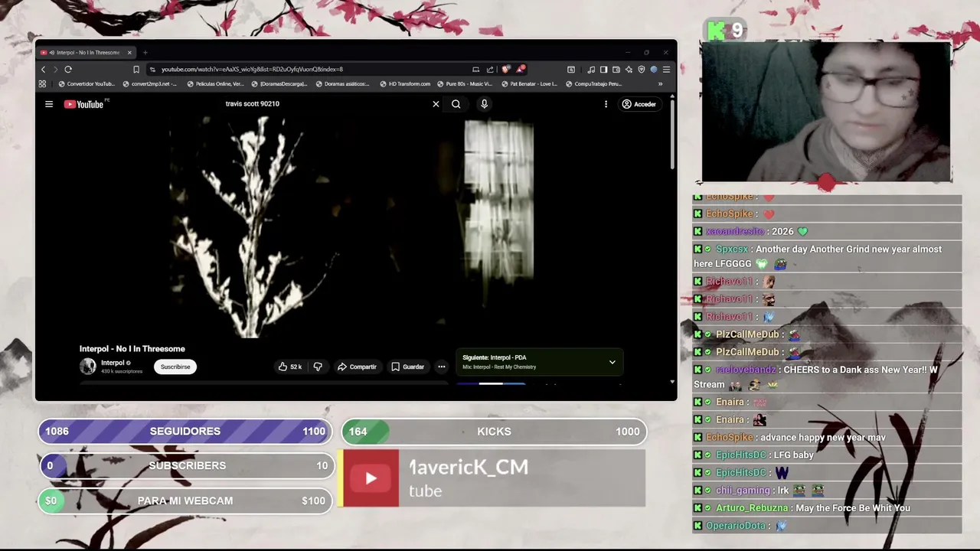This screenshot has height=551, width=980.
Task: Open the Leo AI sparkle icon
Action: coord(629,70)
